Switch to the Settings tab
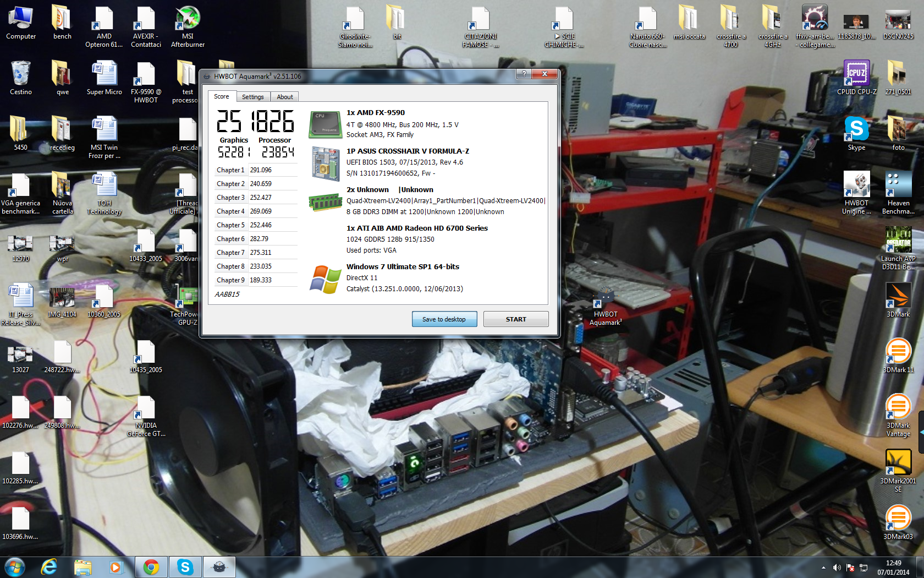 pos(253,97)
